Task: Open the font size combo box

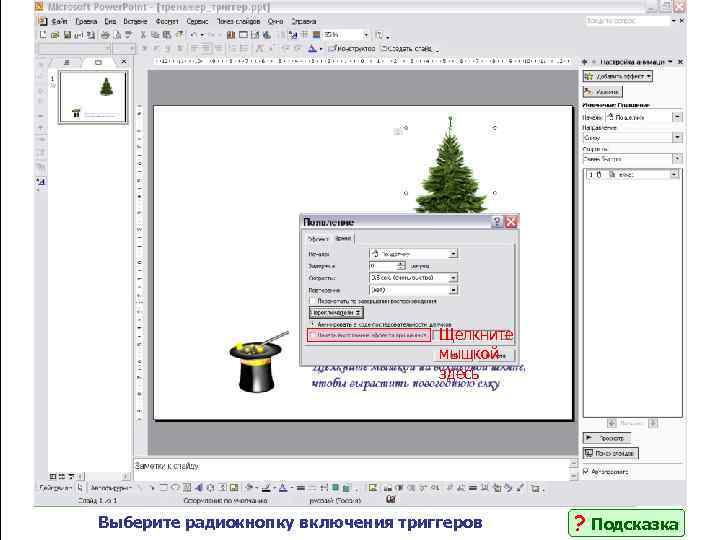Action: pos(124,48)
